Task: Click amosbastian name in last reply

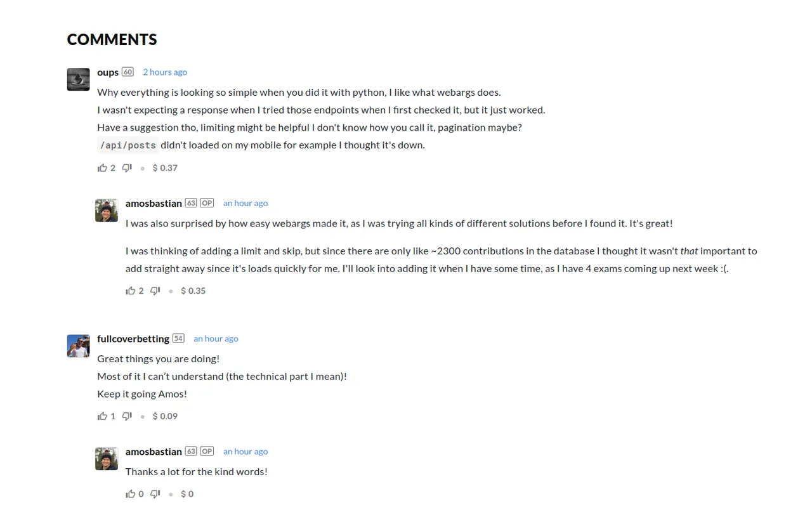Action: 154,452
